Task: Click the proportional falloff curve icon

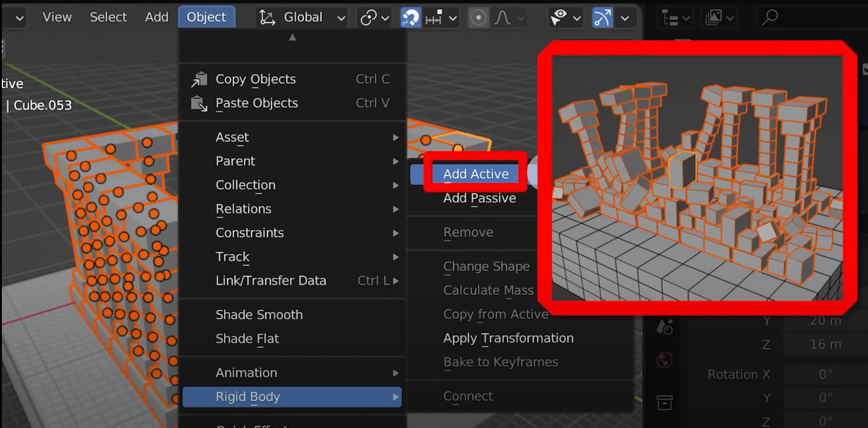Action: [503, 18]
